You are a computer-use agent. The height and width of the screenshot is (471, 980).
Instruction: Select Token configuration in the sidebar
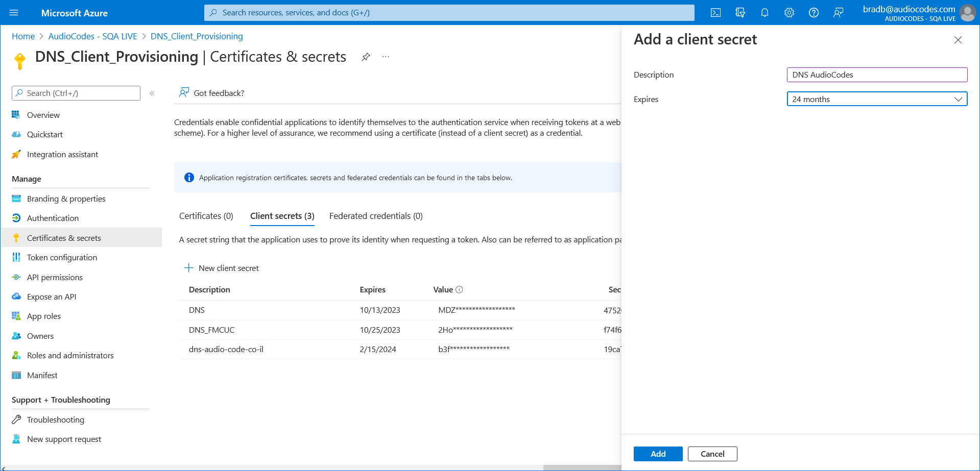point(62,257)
